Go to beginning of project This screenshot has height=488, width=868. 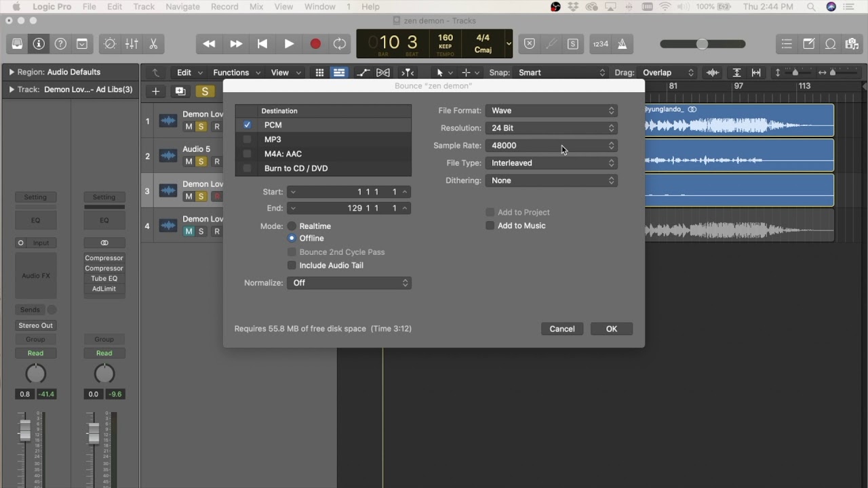(262, 44)
